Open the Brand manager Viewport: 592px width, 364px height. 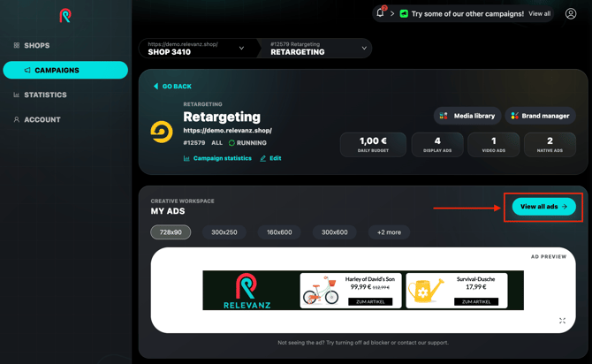click(540, 116)
